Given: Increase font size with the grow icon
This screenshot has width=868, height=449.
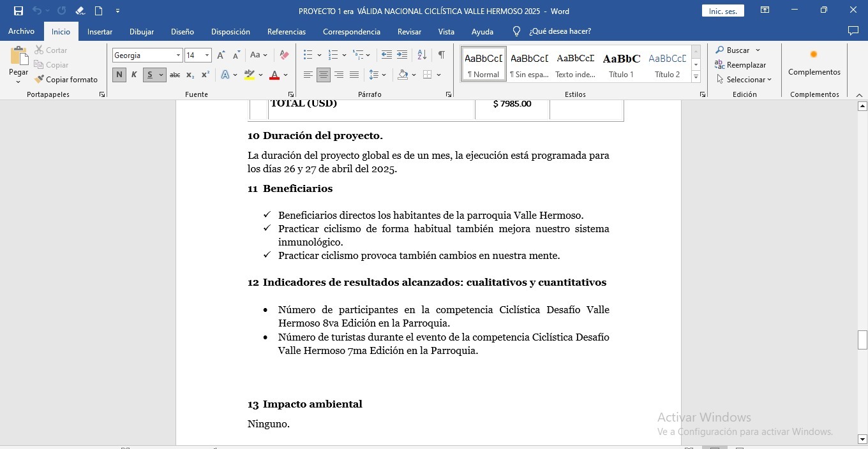Looking at the screenshot, I should (x=221, y=55).
